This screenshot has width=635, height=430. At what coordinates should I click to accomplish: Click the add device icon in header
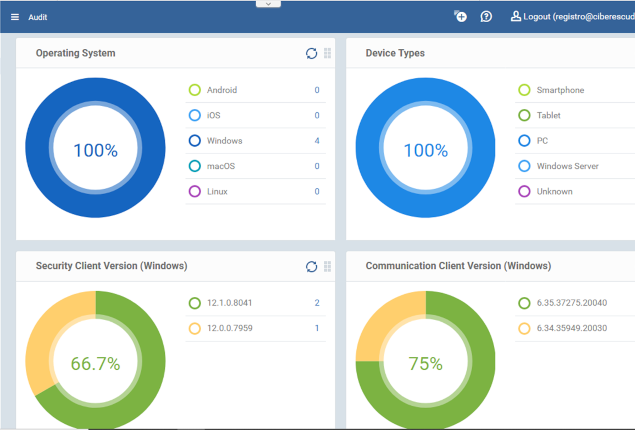[x=460, y=16]
